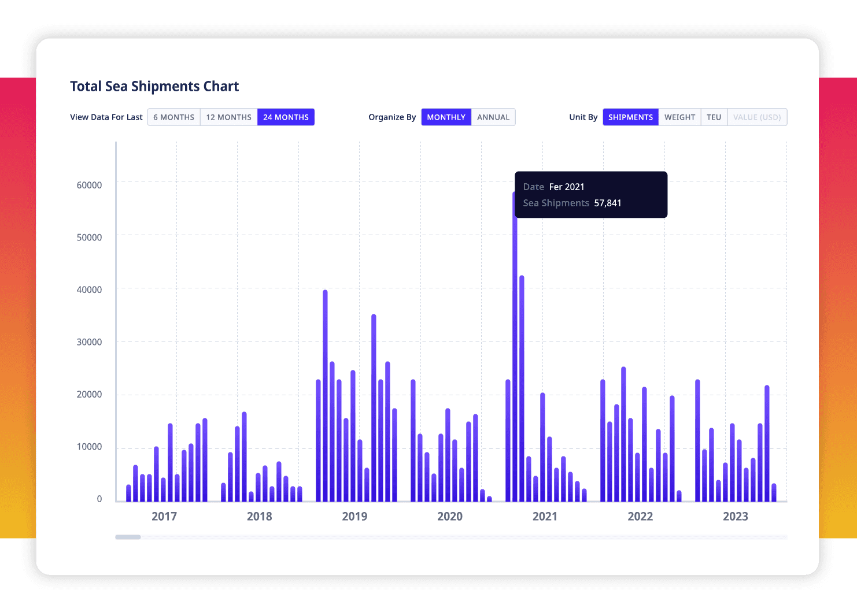
Task: Click the 60000 y-axis label
Action: click(x=89, y=185)
